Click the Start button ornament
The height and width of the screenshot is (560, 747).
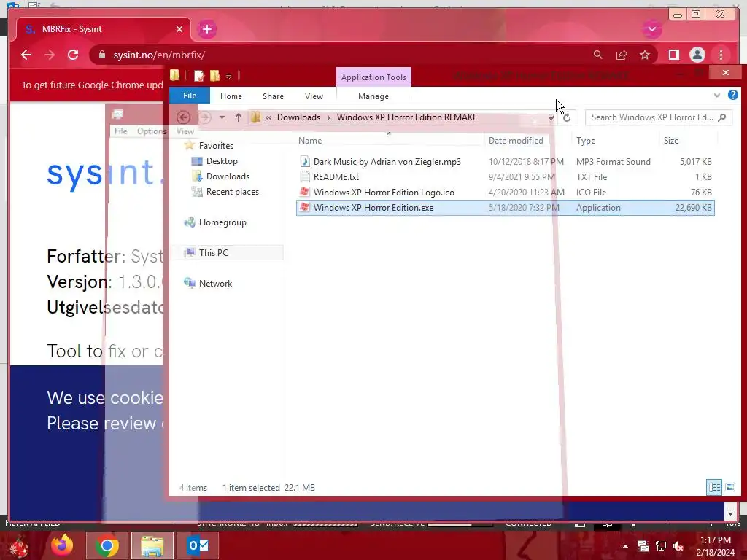point(19,546)
